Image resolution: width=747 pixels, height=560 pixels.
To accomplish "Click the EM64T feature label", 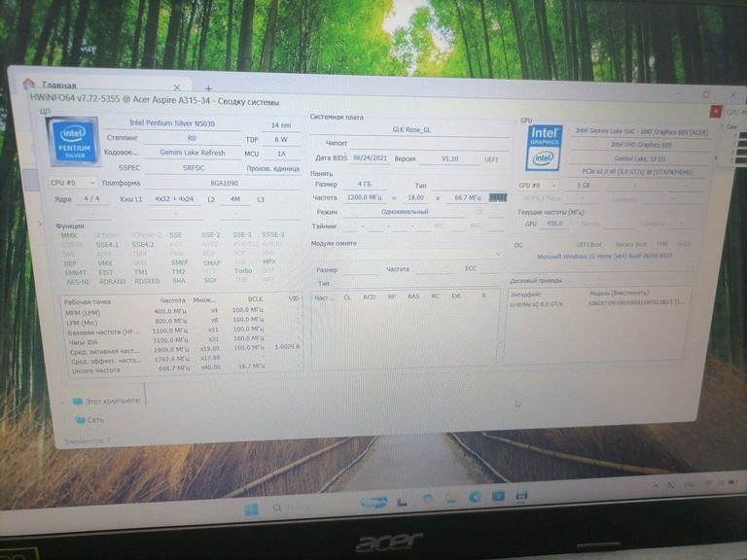I will pyautogui.click(x=76, y=273).
